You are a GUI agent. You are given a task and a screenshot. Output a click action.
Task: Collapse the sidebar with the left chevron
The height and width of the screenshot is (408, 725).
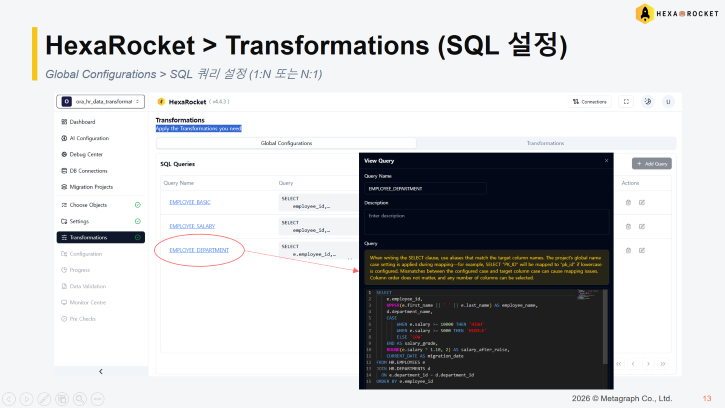101,371
